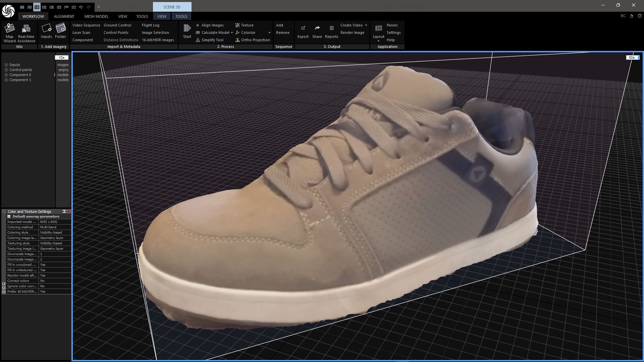Click the Inputs add-imagery icon
Viewport: 644px width, 362px height.
pos(46,28)
